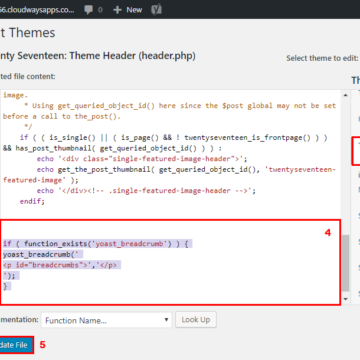Click the code editor scrollbar thumb
The height and width of the screenshot is (360, 360).
point(345,263)
